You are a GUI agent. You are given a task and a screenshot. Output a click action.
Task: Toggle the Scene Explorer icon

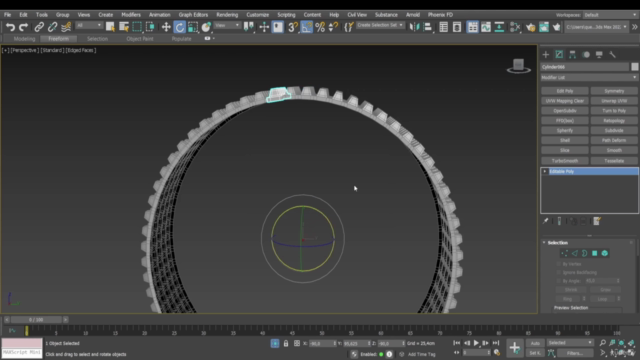[443, 27]
